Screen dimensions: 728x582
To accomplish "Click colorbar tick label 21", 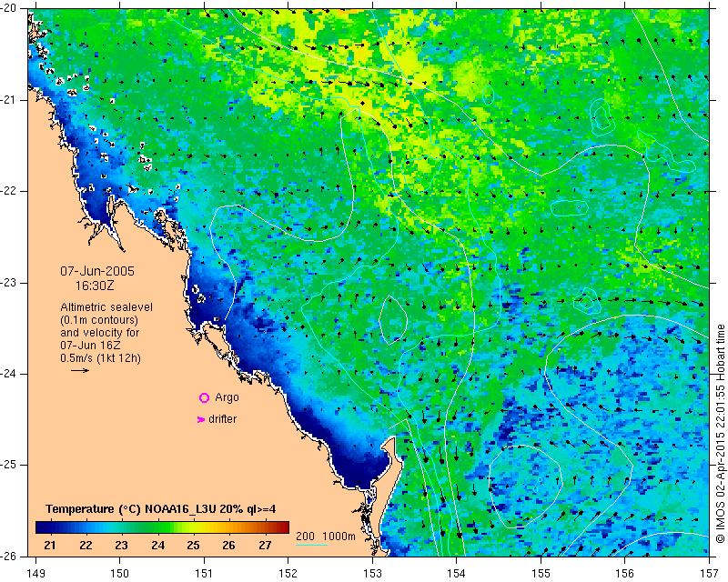I will point(50,546).
